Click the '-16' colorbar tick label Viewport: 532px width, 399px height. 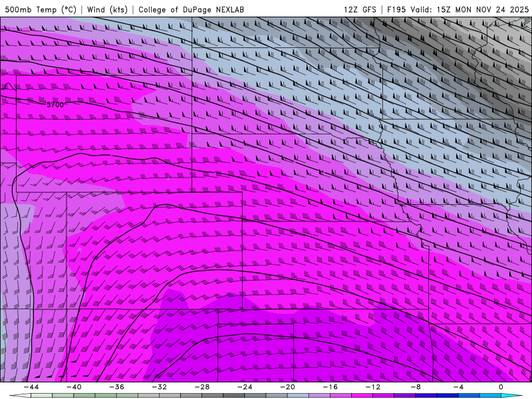[x=331, y=387]
